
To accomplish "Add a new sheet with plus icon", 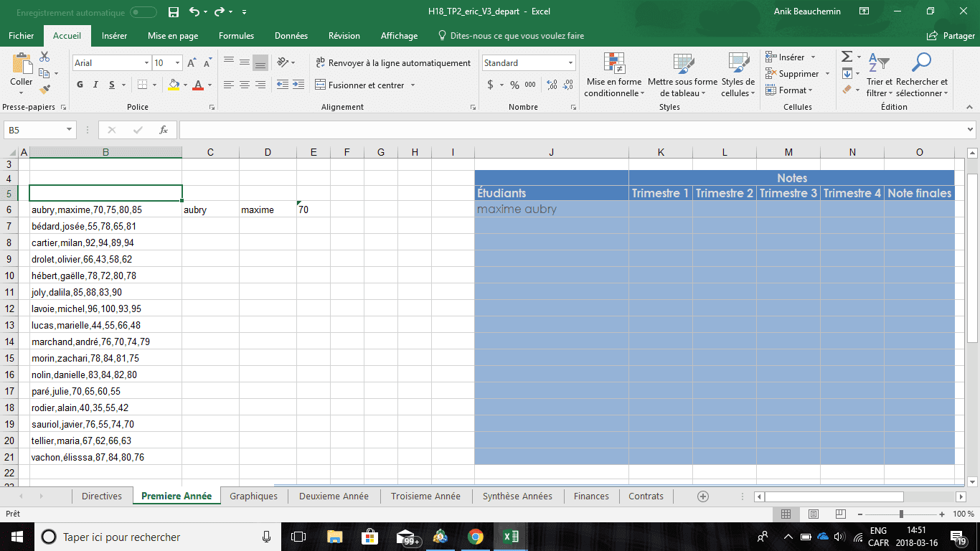I will click(x=703, y=496).
